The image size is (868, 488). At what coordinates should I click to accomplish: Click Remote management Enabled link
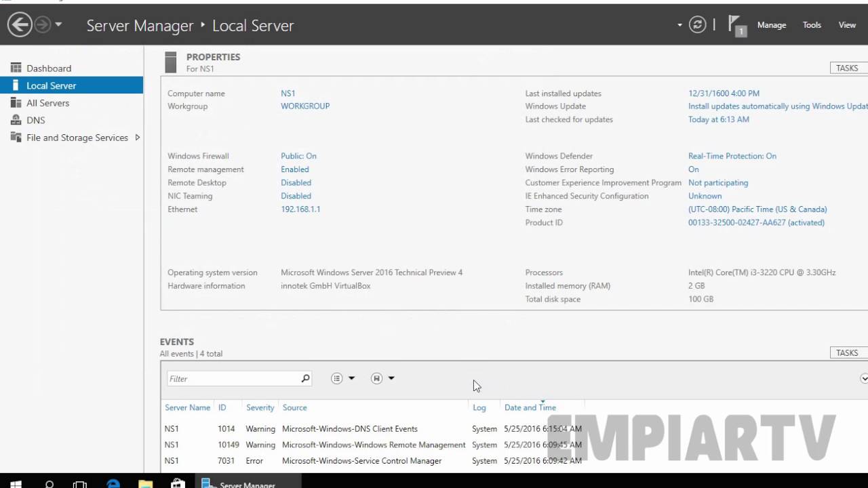tap(295, 169)
